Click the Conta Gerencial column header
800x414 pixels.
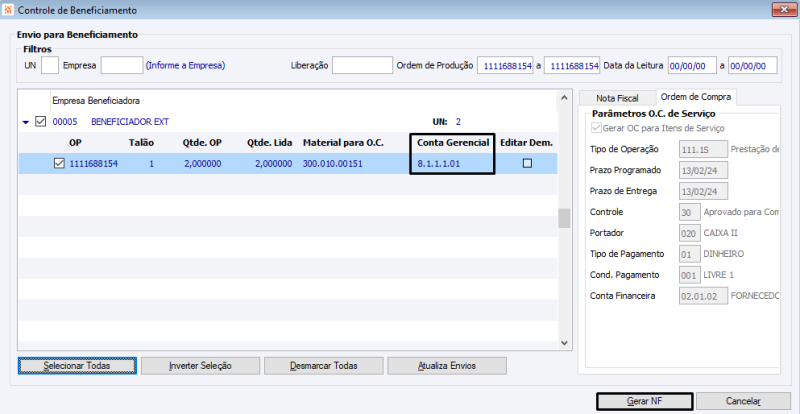454,143
